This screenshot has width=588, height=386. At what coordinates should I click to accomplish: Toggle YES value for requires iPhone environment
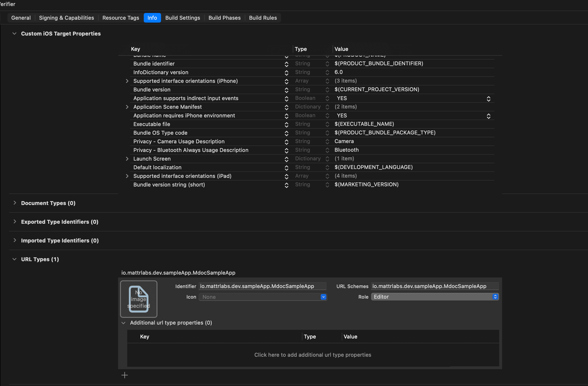488,116
